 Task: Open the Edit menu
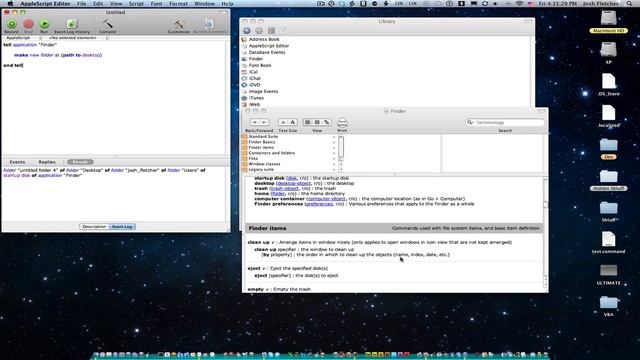98,3
